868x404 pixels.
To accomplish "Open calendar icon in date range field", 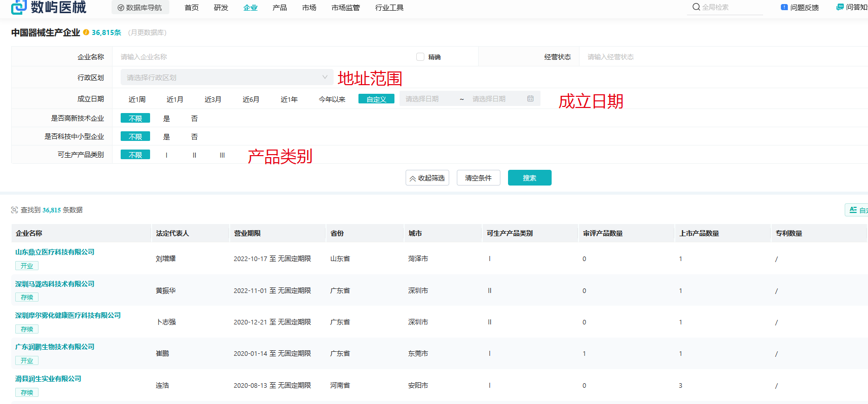I will click(x=530, y=99).
